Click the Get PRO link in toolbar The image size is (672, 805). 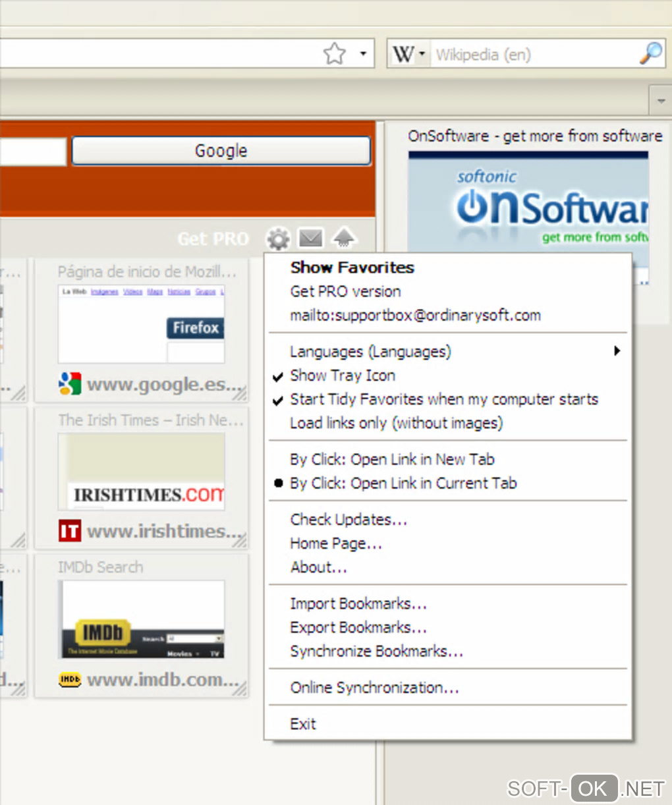click(213, 238)
